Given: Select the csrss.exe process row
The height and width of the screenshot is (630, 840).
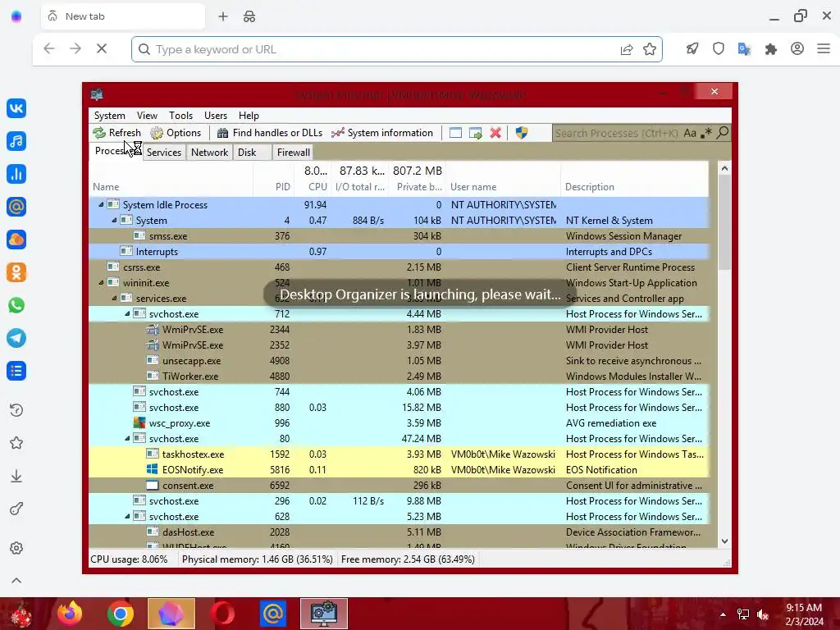Looking at the screenshot, I should pos(399,267).
